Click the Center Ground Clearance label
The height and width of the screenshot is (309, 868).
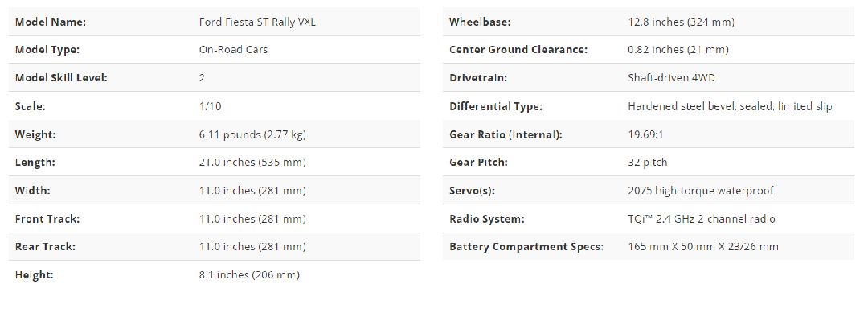click(518, 49)
